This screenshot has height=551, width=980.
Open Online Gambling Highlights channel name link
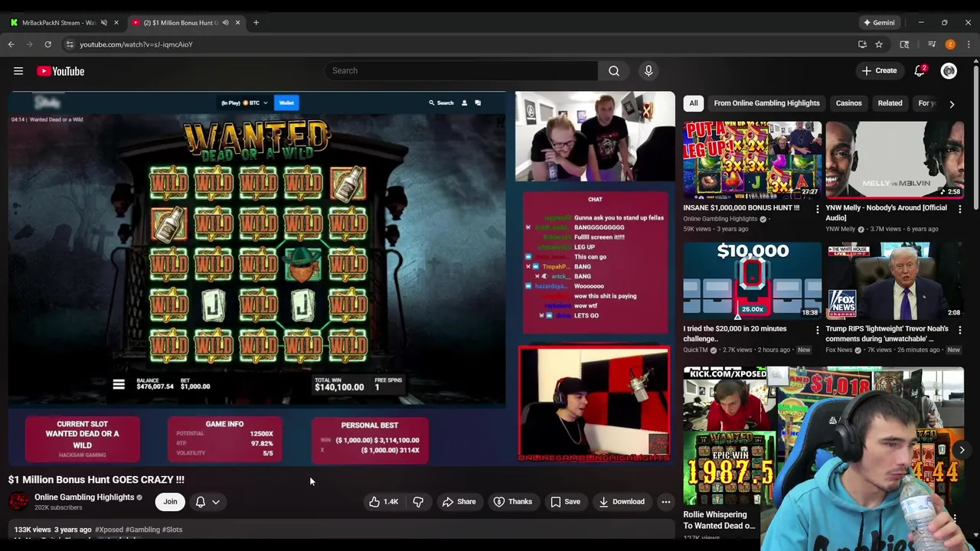coord(84,497)
